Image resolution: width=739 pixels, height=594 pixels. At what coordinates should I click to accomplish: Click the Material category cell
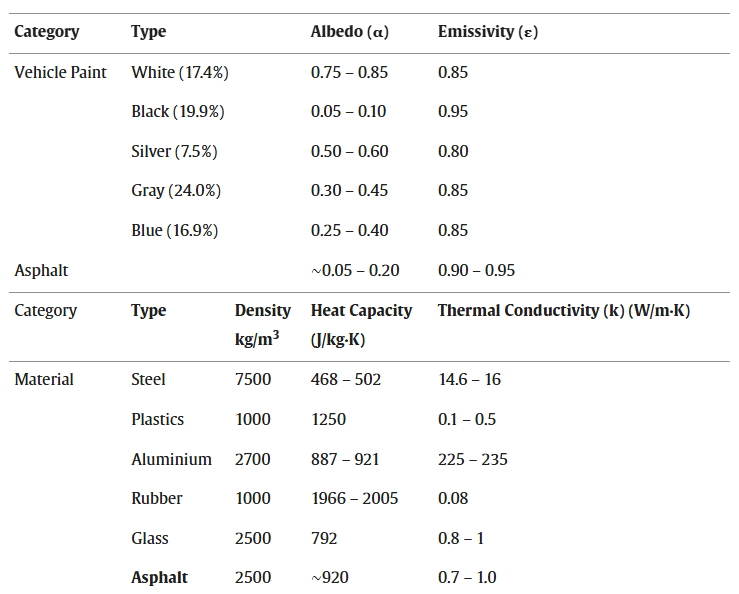click(x=44, y=380)
